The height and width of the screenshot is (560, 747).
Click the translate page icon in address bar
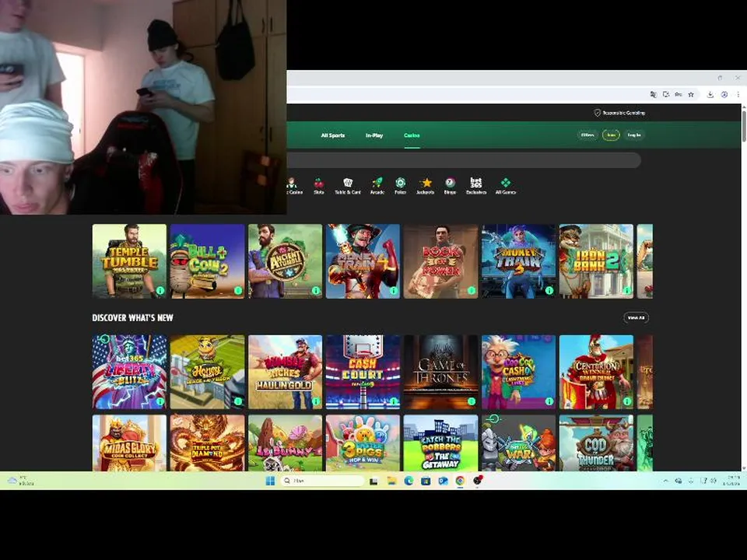pyautogui.click(x=653, y=94)
